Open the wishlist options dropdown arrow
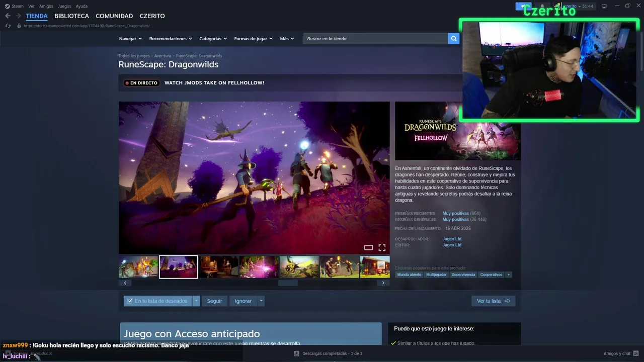 196,301
